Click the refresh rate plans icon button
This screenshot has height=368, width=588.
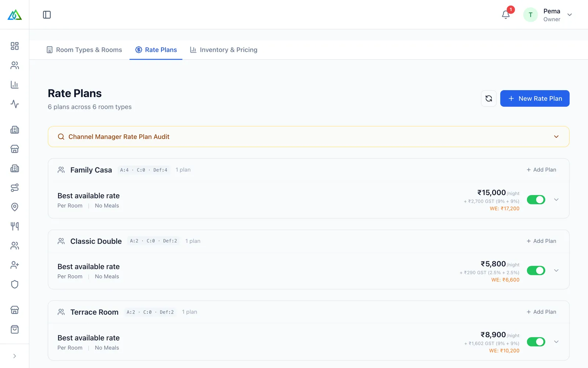(489, 99)
